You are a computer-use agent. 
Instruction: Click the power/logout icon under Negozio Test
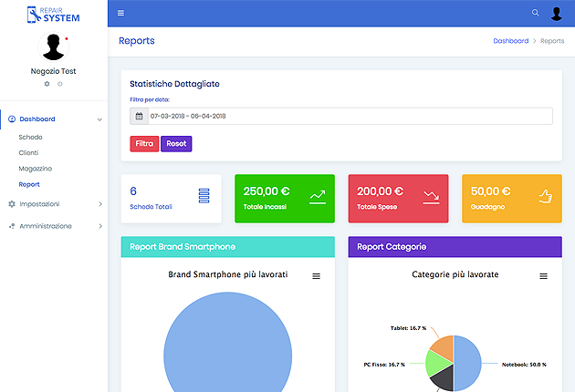(x=59, y=84)
